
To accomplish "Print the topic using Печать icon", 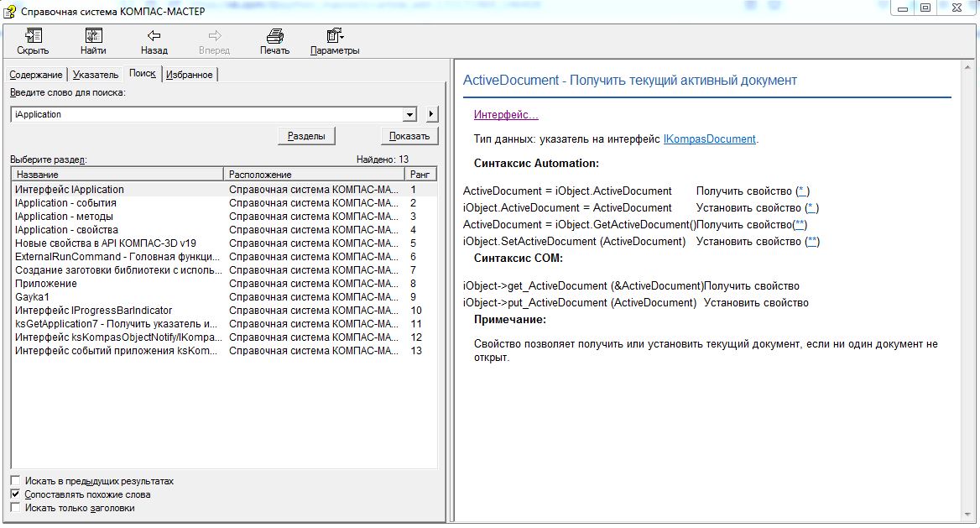I will [275, 35].
